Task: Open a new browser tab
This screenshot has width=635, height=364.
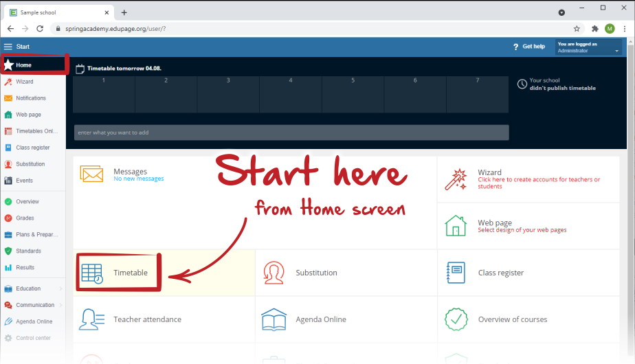Action: tap(124, 12)
